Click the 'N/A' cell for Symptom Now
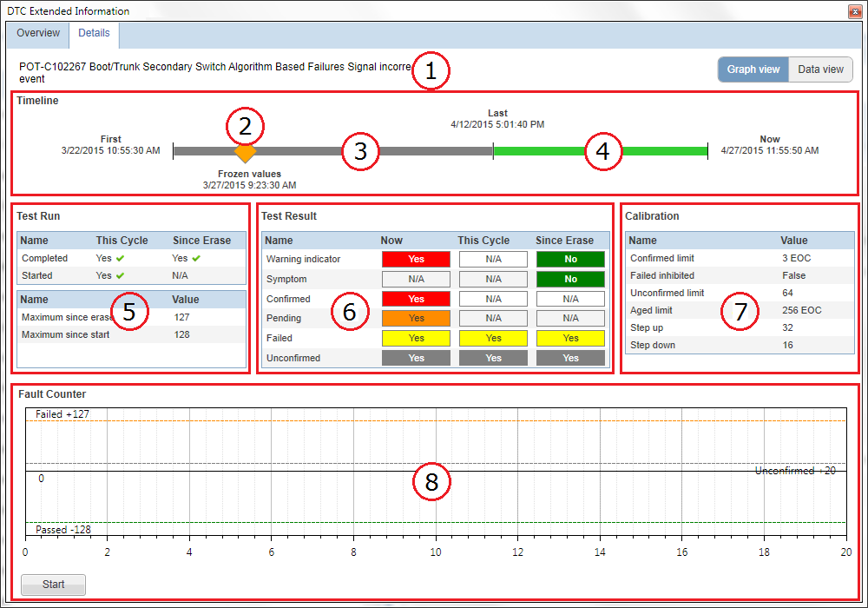The width and height of the screenshot is (868, 608). coord(416,279)
